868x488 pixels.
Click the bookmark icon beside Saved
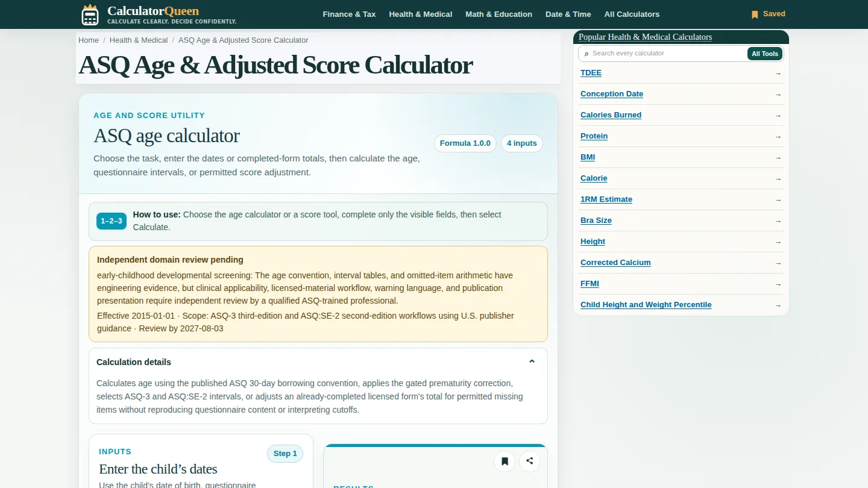(x=755, y=14)
